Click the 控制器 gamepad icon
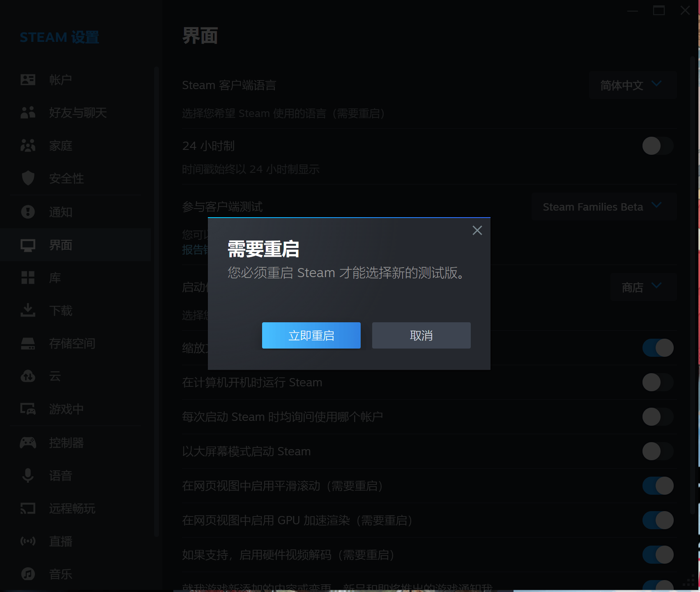Viewport: 700px width, 592px height. (28, 443)
